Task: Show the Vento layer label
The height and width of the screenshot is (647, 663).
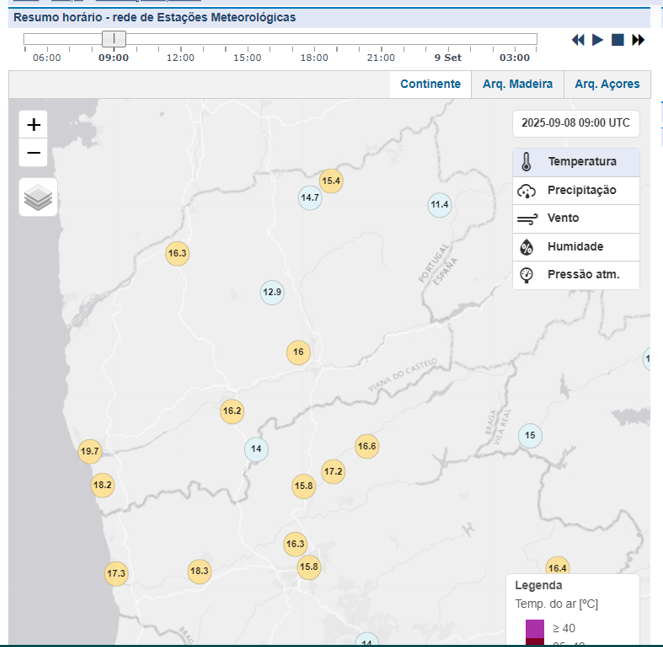Action: pyautogui.click(x=563, y=218)
